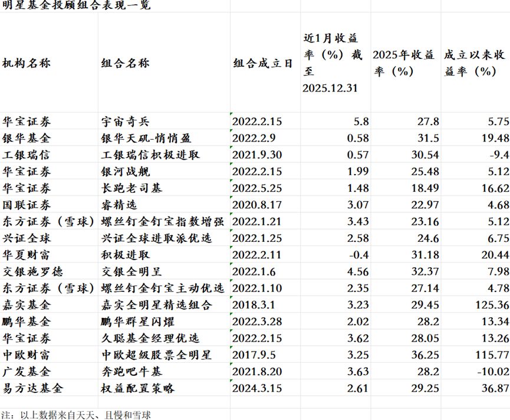Select the 2025年收益率 (%) header
The height and width of the screenshot is (420, 510).
point(404,63)
